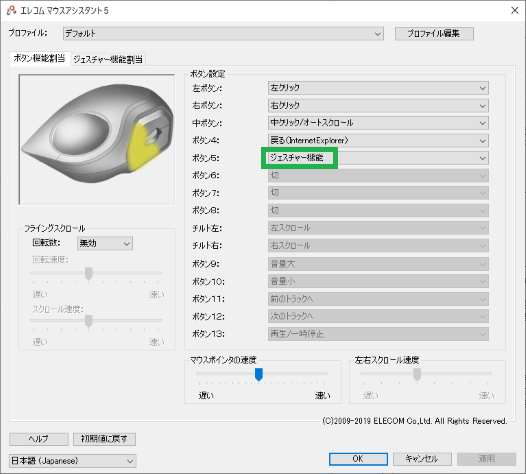The width and height of the screenshot is (526, 474).
Task: Switch to the ボタン機能割当 tab
Action: [x=40, y=58]
